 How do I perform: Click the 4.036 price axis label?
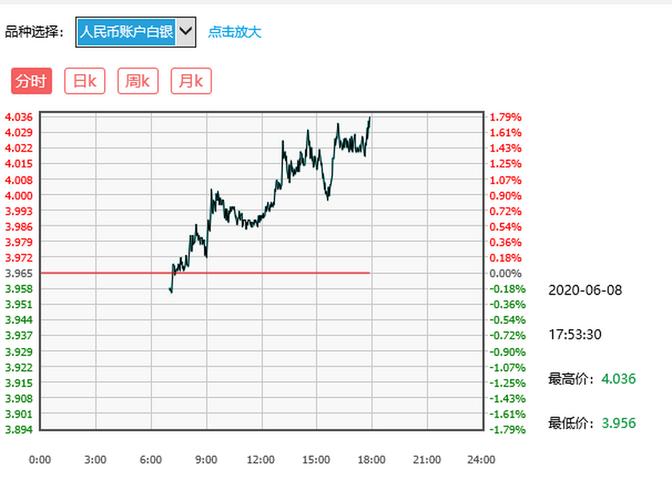pos(19,117)
